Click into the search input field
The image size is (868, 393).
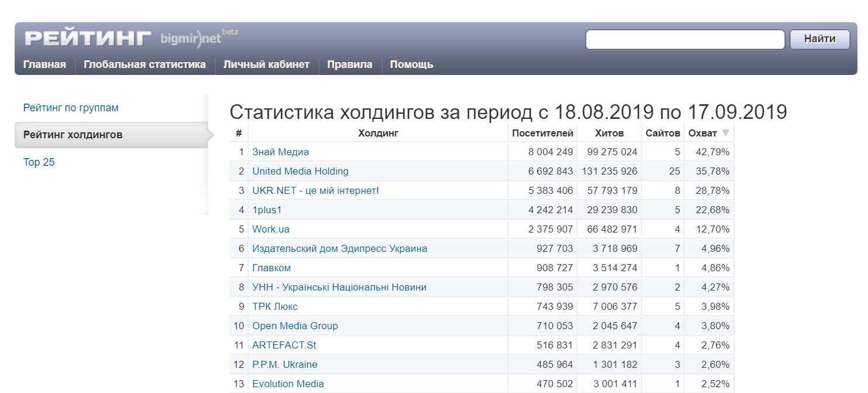tap(685, 39)
